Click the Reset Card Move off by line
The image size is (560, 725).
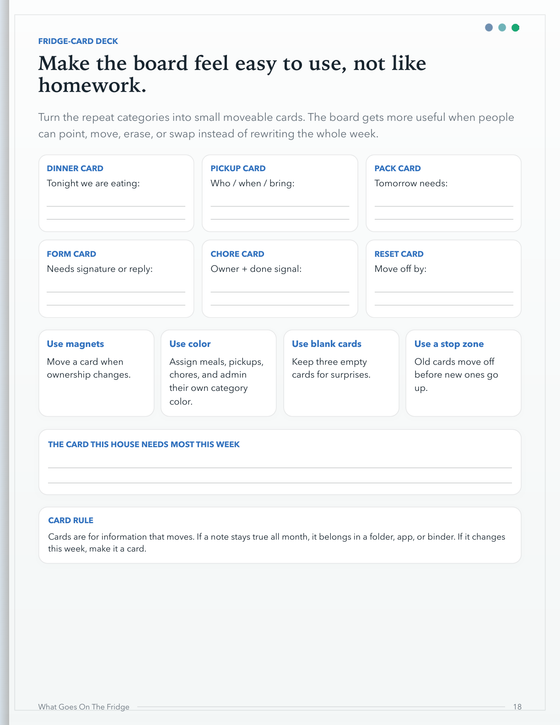pyautogui.click(x=444, y=292)
